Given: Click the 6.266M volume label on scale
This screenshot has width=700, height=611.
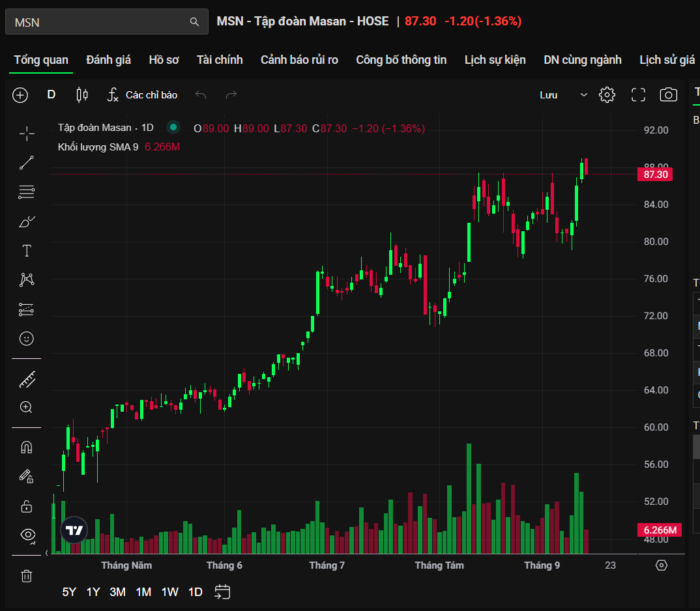Looking at the screenshot, I should coord(660,530).
